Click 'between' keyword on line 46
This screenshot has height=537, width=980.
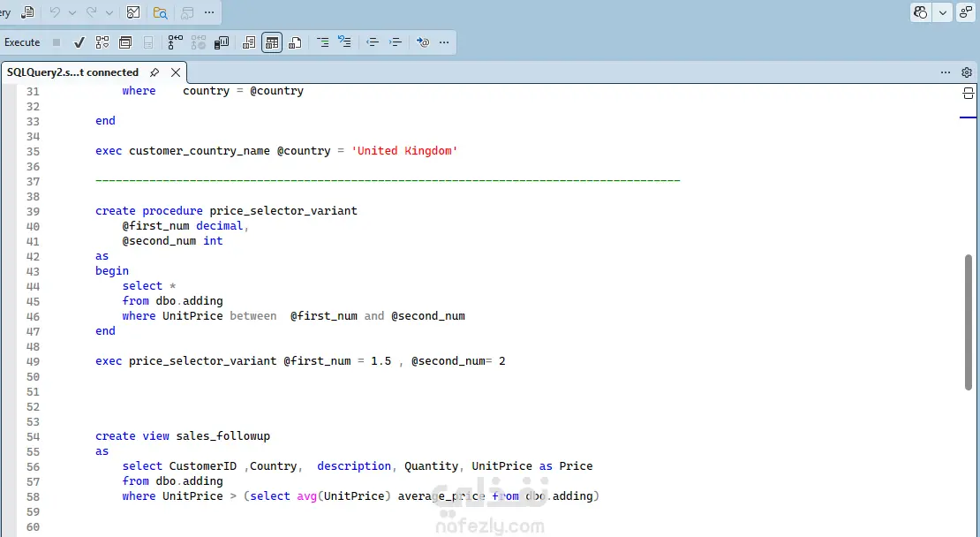(253, 315)
